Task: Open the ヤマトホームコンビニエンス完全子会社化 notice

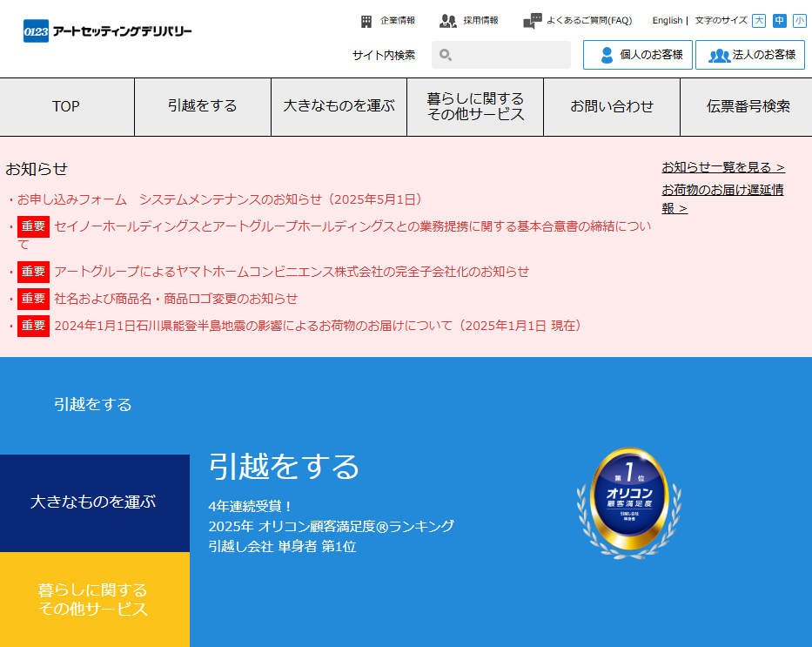Action: pyautogui.click(x=292, y=272)
